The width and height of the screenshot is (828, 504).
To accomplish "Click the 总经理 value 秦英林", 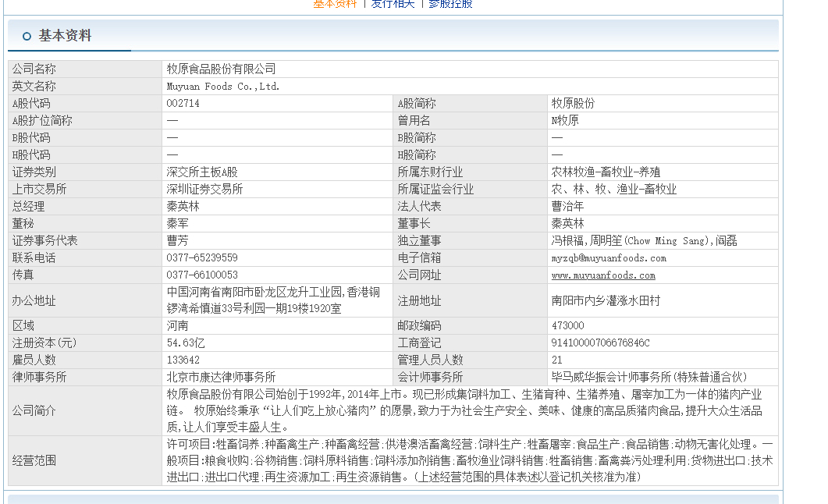I will (x=183, y=206).
